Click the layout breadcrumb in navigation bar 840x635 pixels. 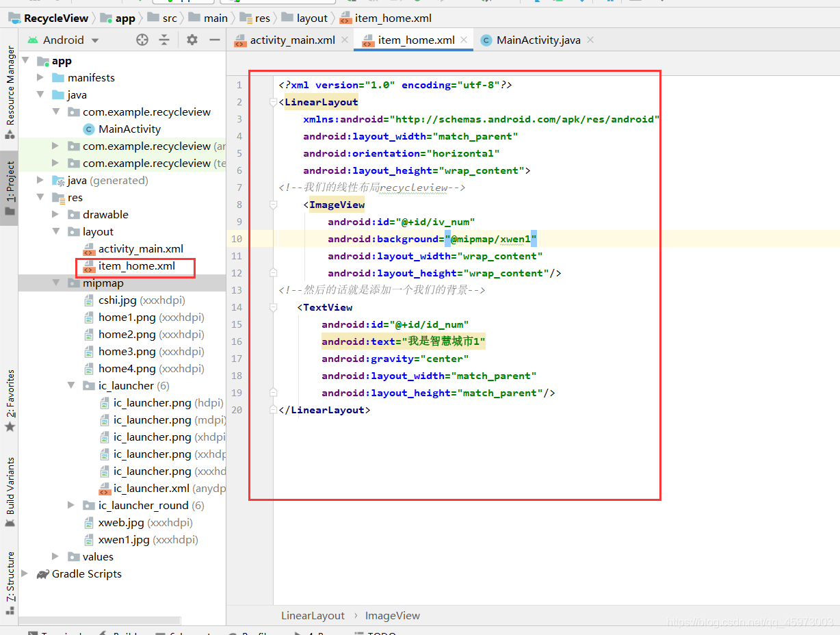point(313,18)
